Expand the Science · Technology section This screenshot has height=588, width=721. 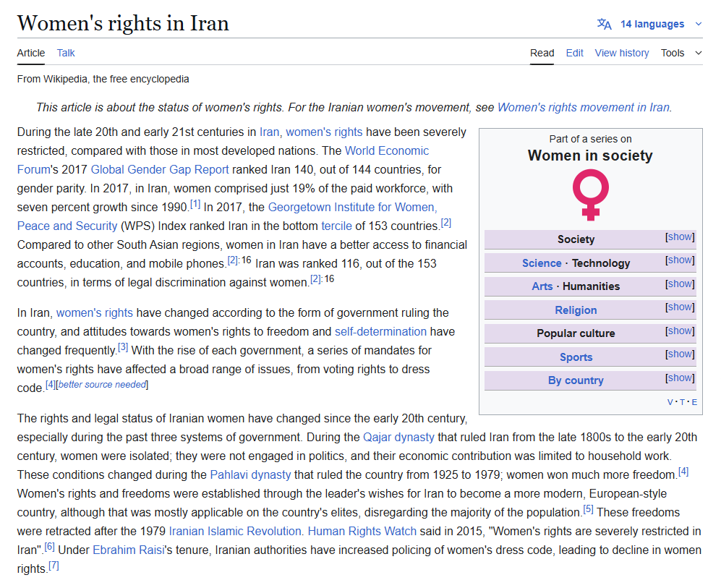(x=680, y=260)
